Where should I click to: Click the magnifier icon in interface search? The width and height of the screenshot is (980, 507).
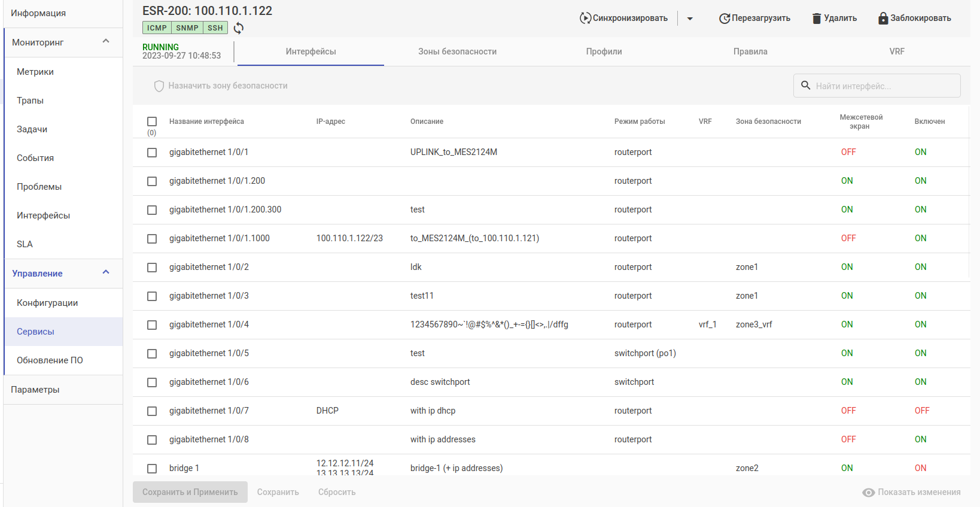point(806,86)
